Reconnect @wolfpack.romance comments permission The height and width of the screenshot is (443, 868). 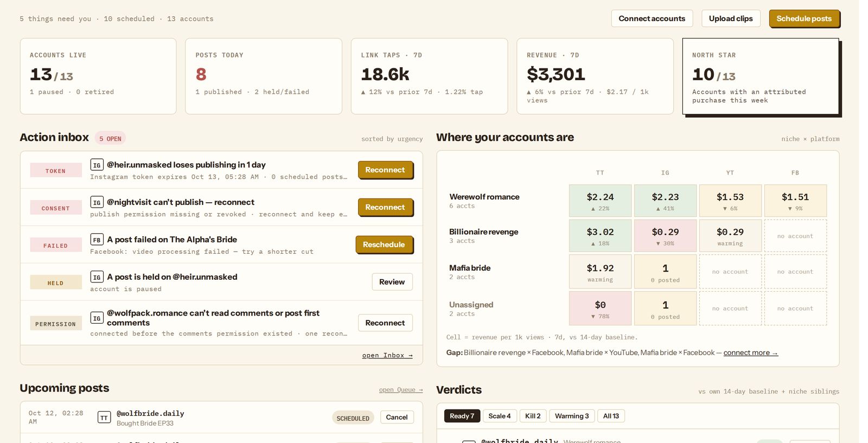385,323
